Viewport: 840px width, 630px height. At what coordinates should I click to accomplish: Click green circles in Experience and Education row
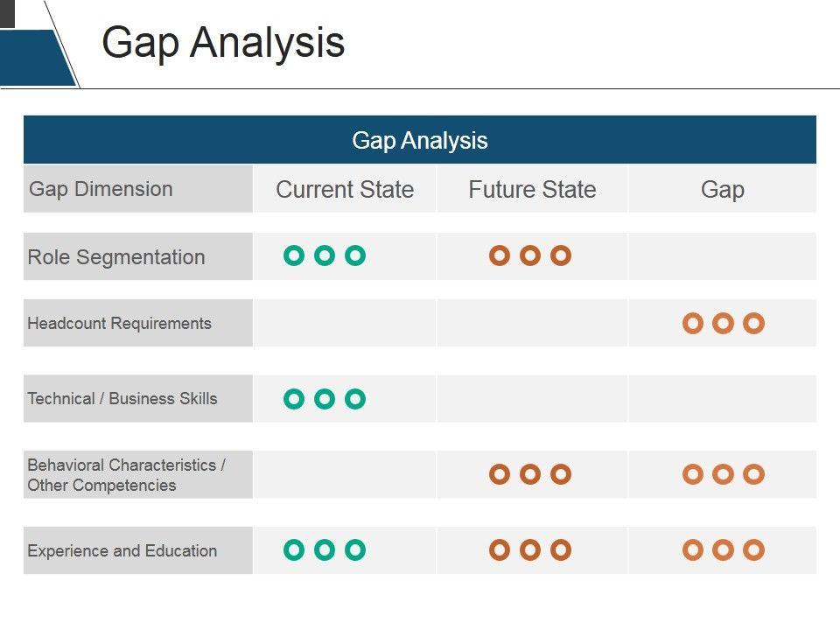[324, 549]
